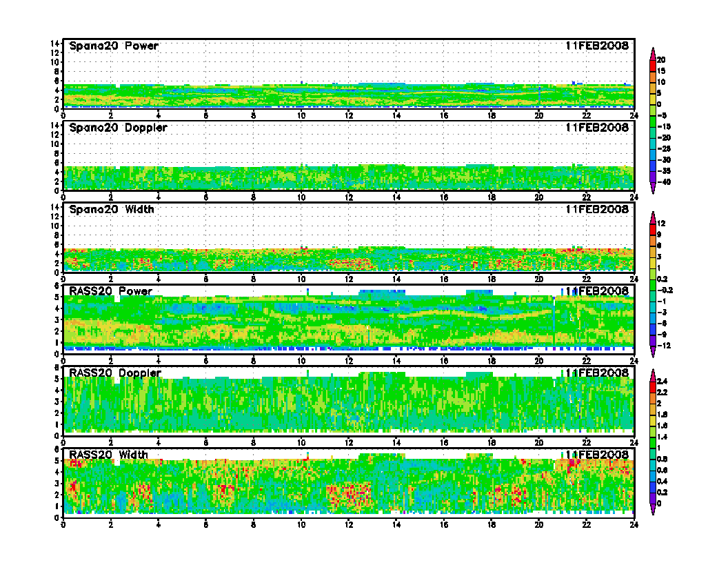Click the '-25' label on the top colorbar

(664, 148)
